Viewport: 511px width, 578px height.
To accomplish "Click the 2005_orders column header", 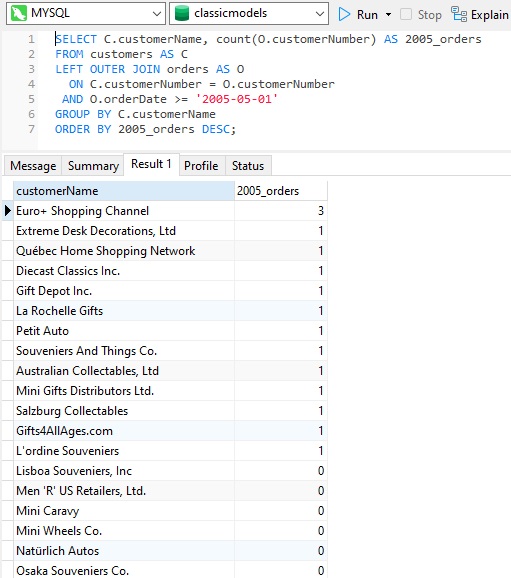I will click(281, 191).
